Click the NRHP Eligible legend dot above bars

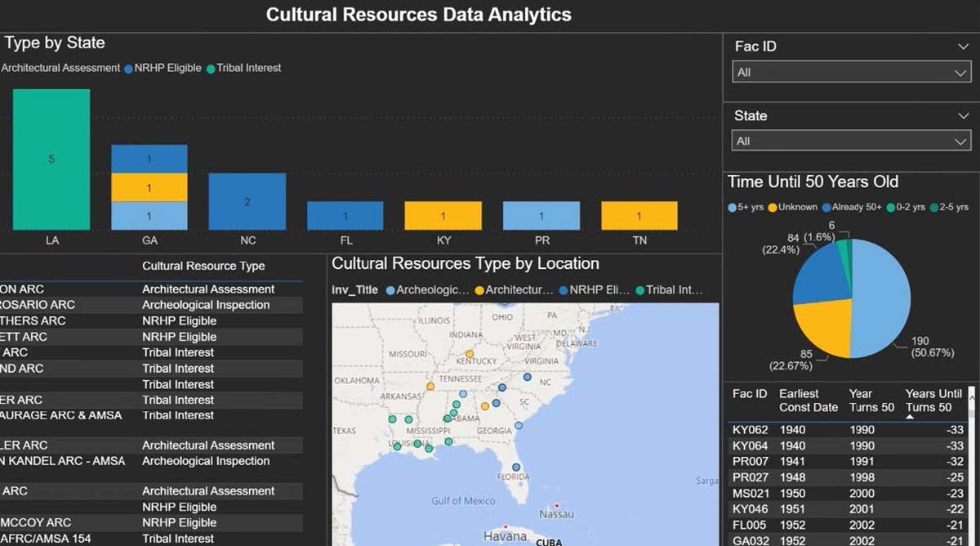pyautogui.click(x=128, y=69)
